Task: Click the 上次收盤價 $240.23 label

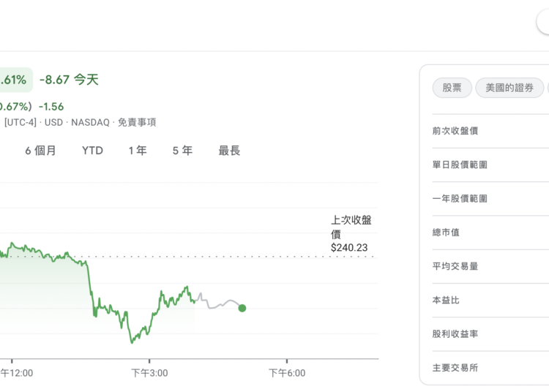Action: tap(350, 233)
